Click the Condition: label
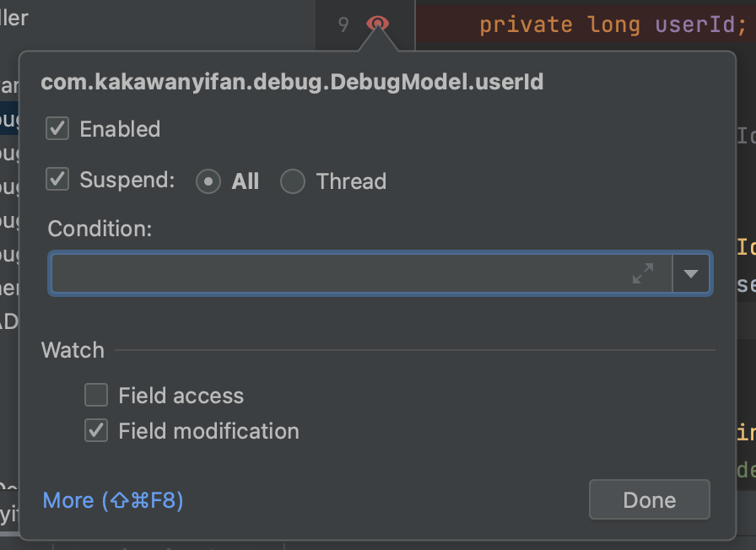This screenshot has width=756, height=550. coord(100,229)
